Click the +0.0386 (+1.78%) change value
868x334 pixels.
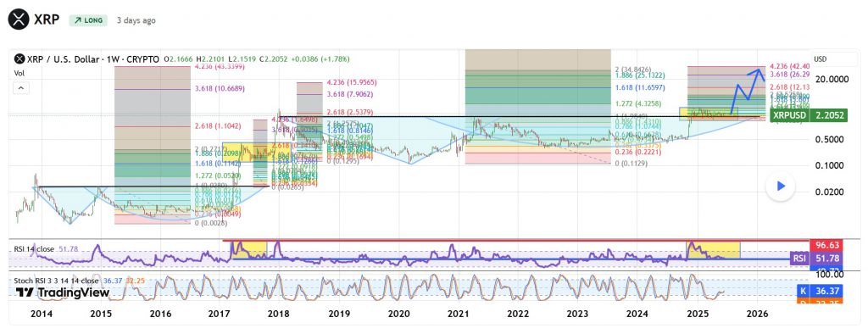click(321, 58)
